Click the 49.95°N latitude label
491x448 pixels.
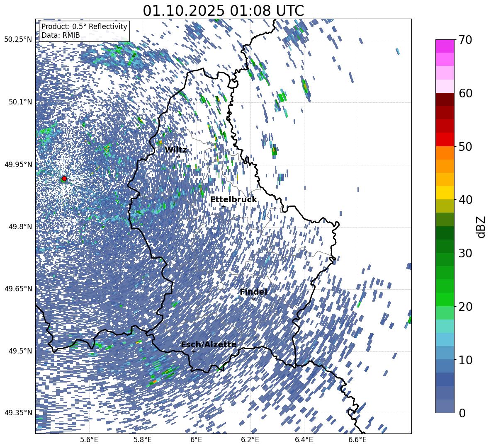[x=18, y=165]
